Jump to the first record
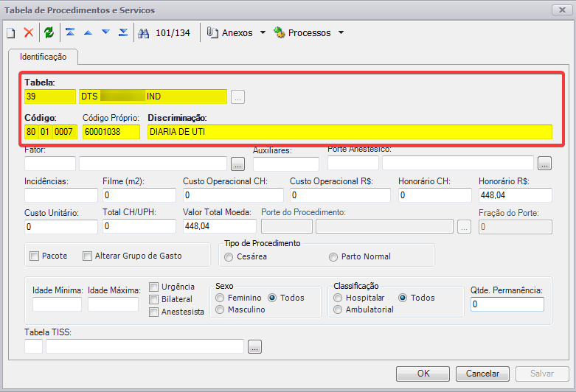The height and width of the screenshot is (392, 576). (x=70, y=32)
